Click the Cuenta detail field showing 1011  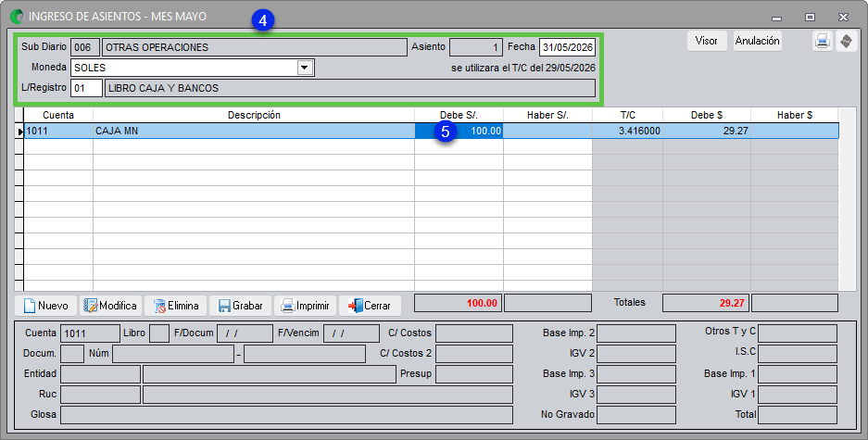(90, 333)
